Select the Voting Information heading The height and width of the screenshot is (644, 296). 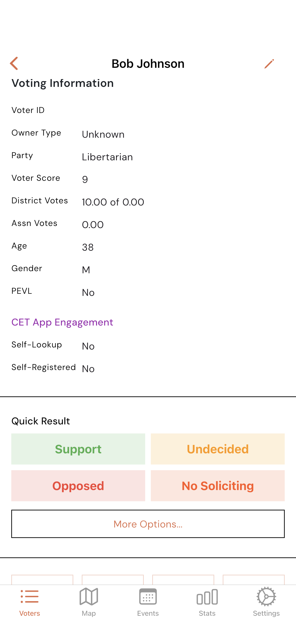click(x=63, y=83)
